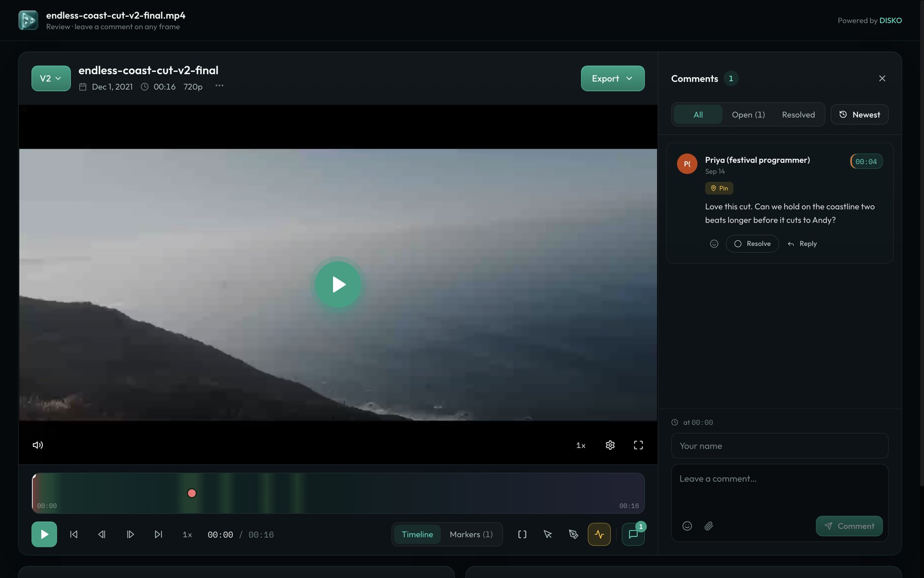The image size is (924, 578).
Task: Filter comments by Open (1)
Action: tap(748, 115)
